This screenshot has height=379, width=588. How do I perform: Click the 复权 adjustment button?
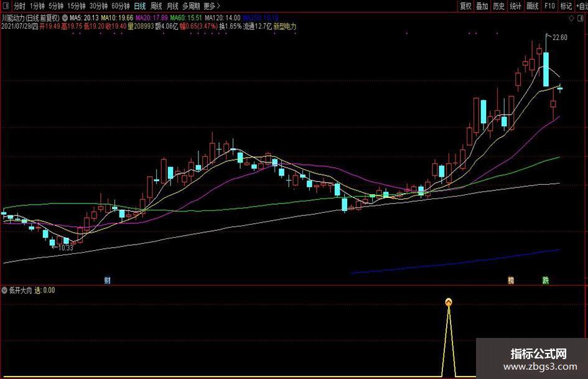point(466,6)
